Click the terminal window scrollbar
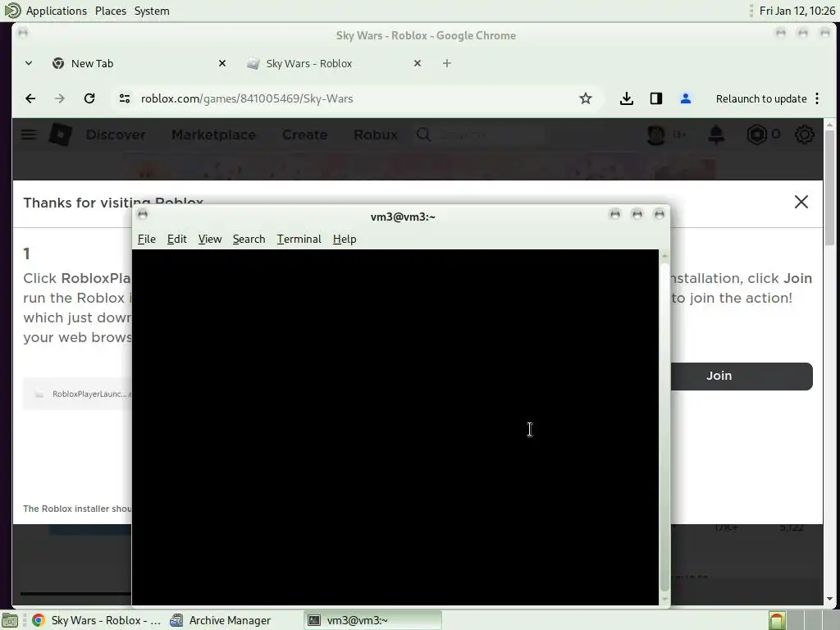 [664, 427]
